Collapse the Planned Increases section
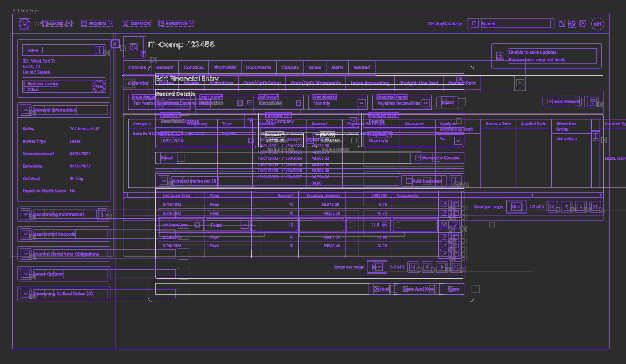The height and width of the screenshot is (364, 626). (x=163, y=181)
